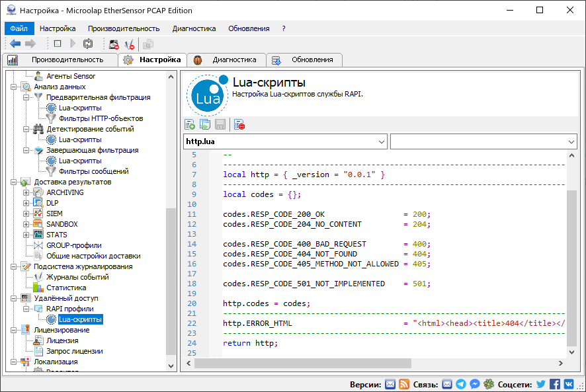Click the Facebook icon in status bar

[555, 384]
